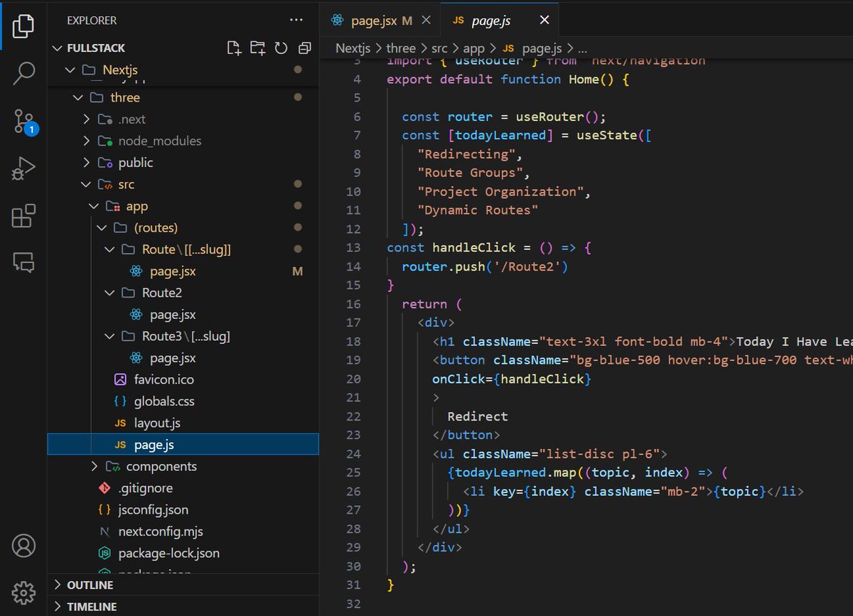The image size is (853, 616).
Task: Click the trailing ellipsis breadcrumb segment
Action: pyautogui.click(x=581, y=48)
